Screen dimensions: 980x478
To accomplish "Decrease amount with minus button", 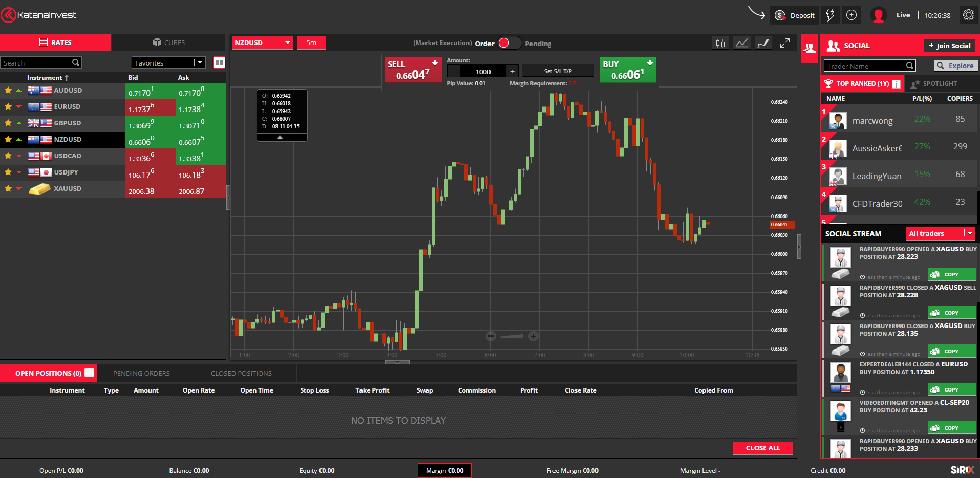I will 453,71.
